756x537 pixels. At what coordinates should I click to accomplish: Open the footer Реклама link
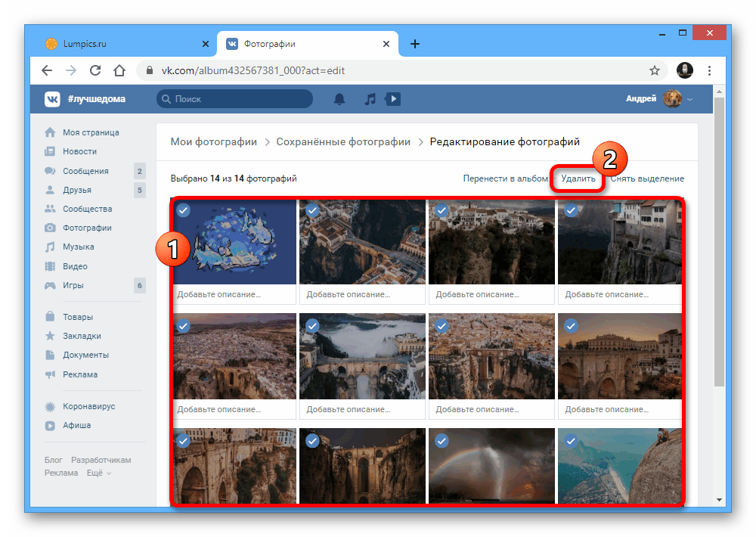[61, 473]
